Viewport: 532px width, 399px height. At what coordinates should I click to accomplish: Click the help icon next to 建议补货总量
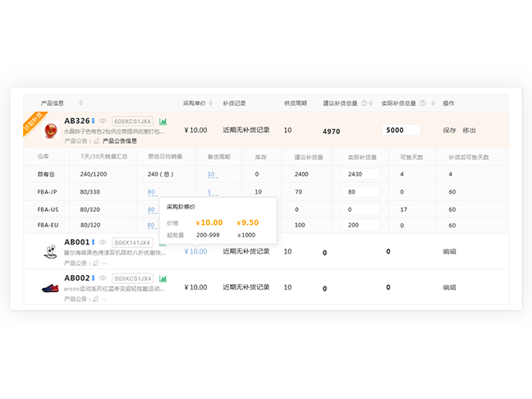click(x=364, y=103)
